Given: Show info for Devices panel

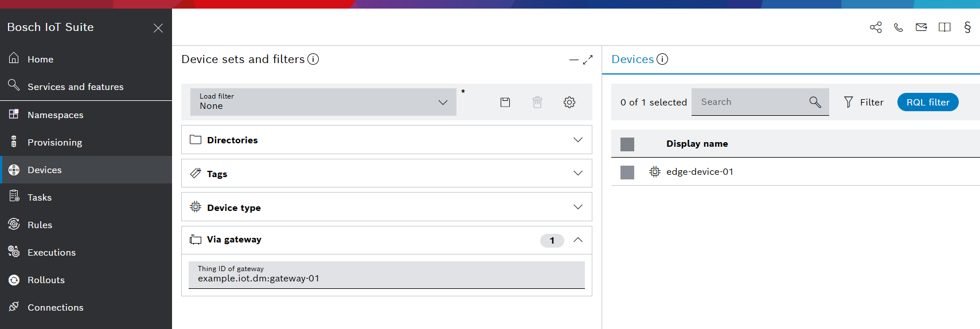Looking at the screenshot, I should [x=662, y=59].
